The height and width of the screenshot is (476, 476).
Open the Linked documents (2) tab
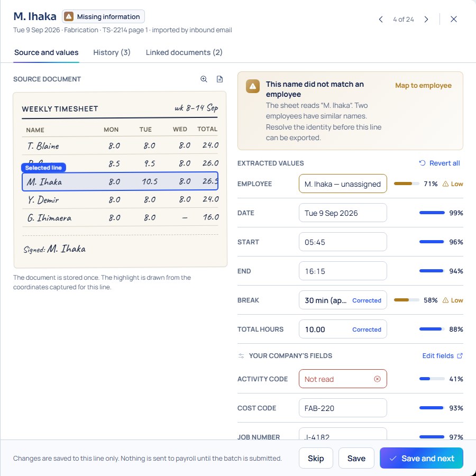click(x=184, y=52)
